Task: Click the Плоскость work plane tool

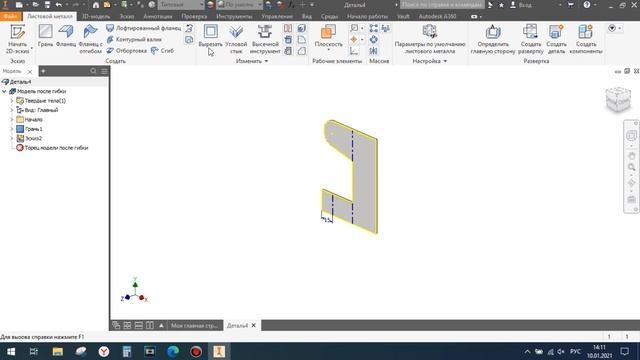Action: pyautogui.click(x=328, y=37)
